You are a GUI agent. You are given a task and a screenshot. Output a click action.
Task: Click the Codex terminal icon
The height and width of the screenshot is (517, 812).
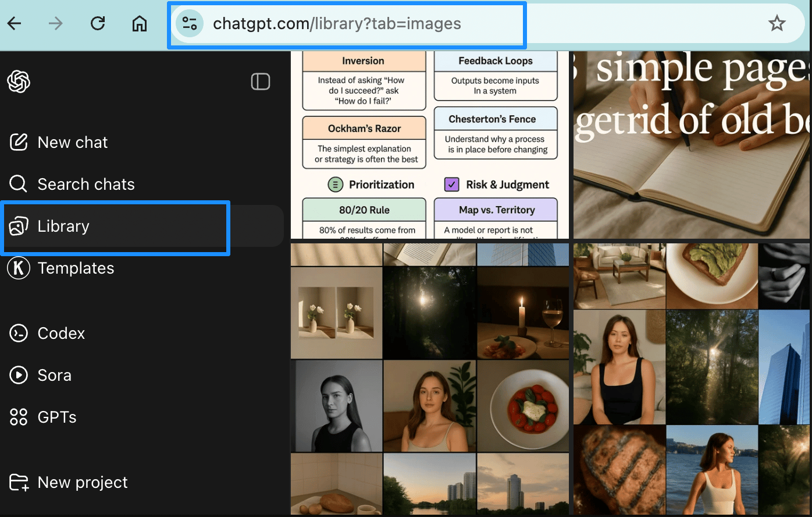pos(19,333)
